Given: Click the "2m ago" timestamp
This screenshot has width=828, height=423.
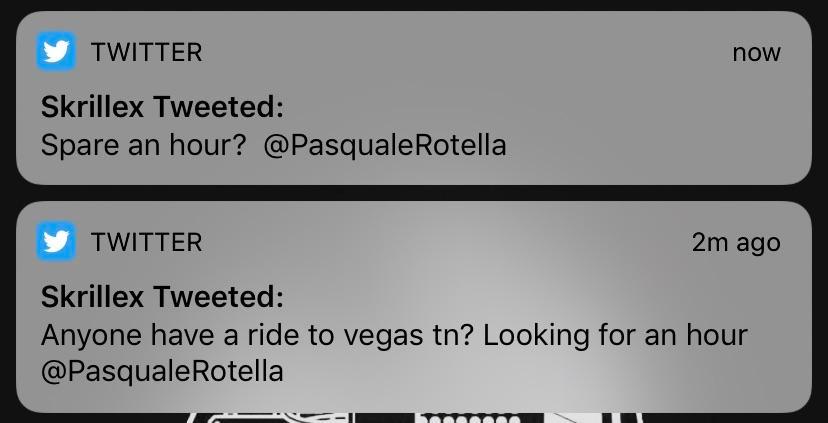Looking at the screenshot, I should (x=735, y=242).
